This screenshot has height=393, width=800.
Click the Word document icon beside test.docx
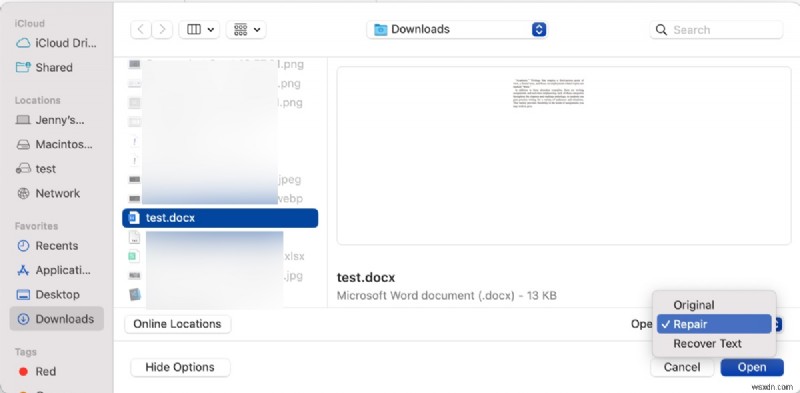133,218
